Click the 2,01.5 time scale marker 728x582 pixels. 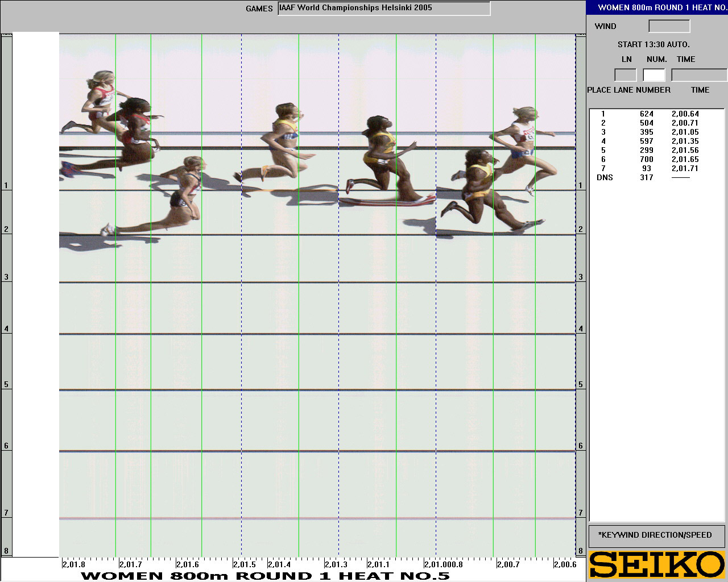245,564
